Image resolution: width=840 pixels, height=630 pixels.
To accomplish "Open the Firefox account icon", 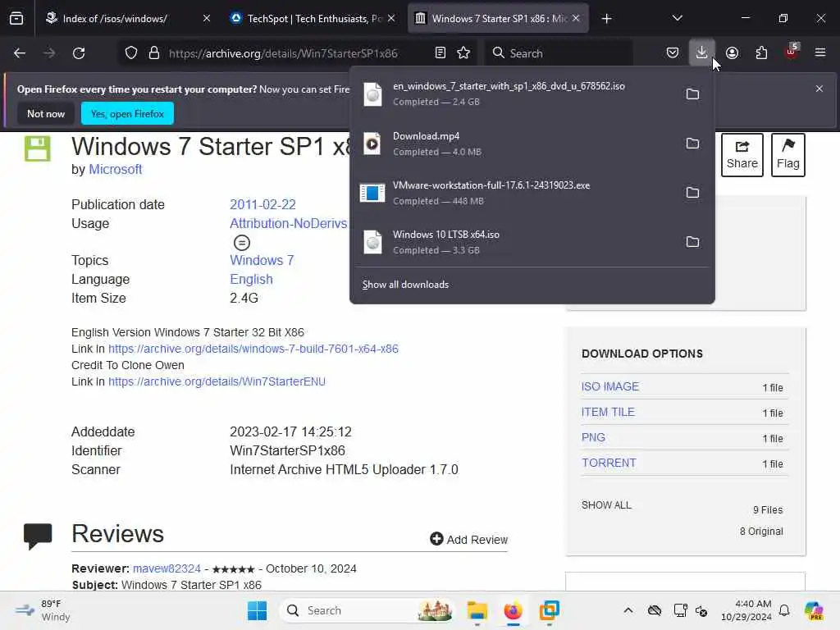I will point(732,53).
